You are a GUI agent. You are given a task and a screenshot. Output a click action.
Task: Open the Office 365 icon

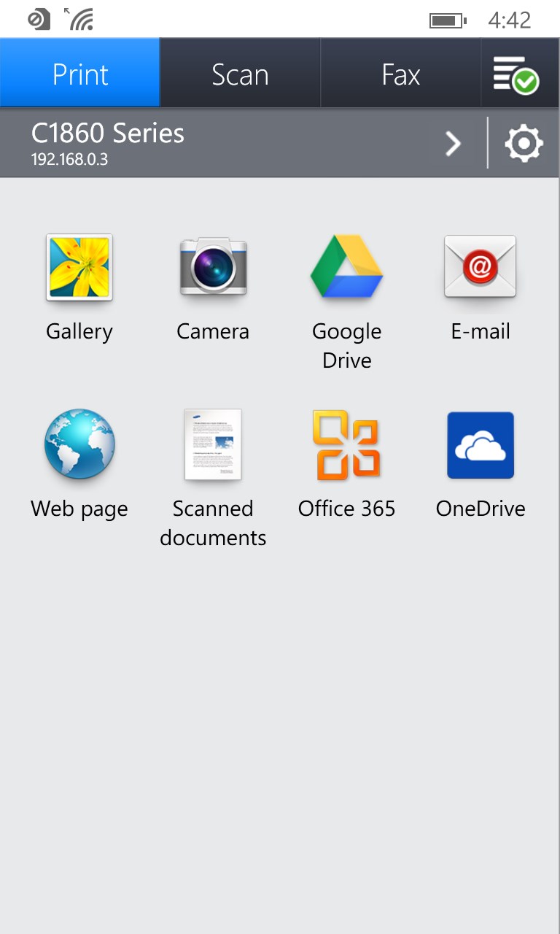tap(346, 444)
